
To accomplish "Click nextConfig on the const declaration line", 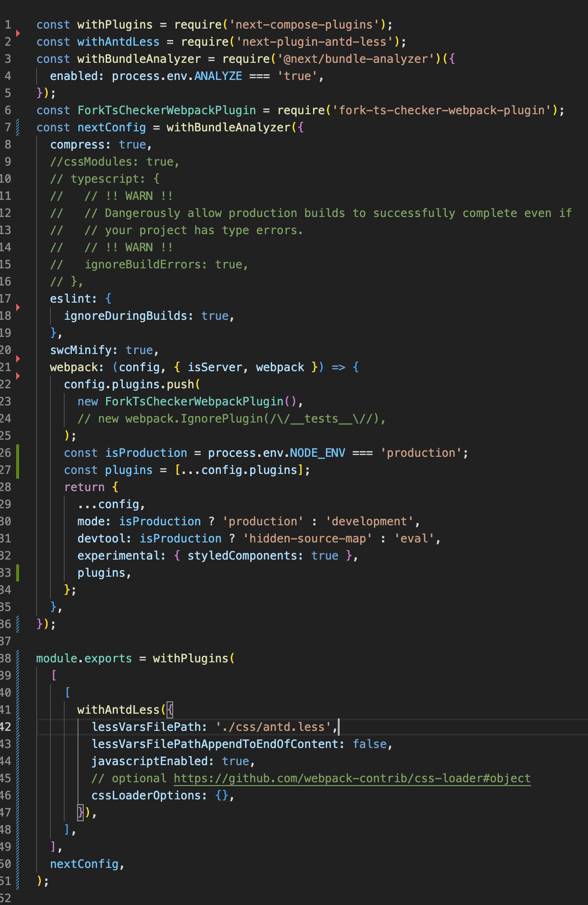I will coord(112,128).
